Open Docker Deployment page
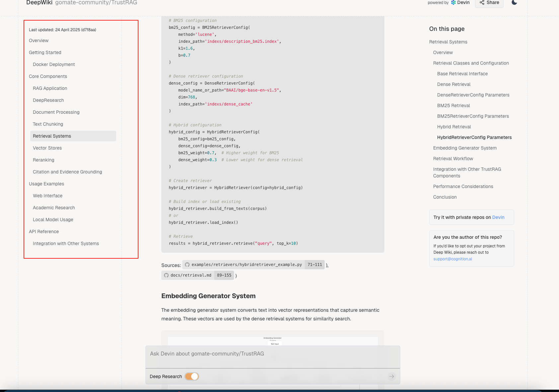The width and height of the screenshot is (559, 392). [54, 64]
